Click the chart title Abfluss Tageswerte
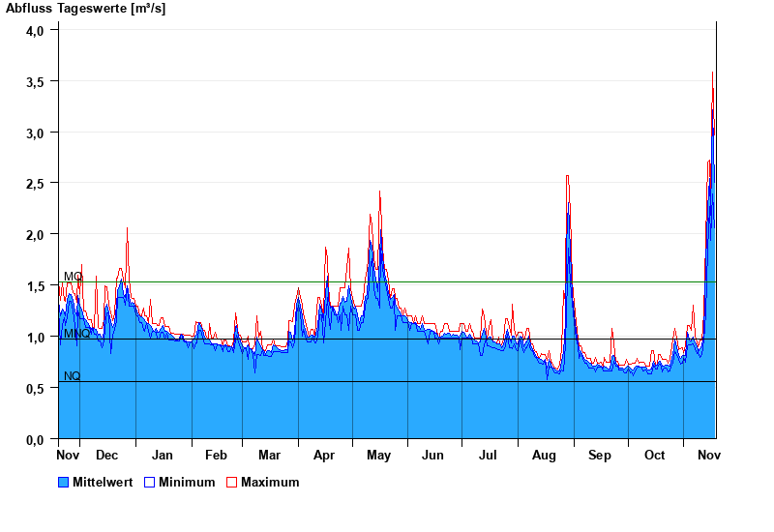 point(85,9)
